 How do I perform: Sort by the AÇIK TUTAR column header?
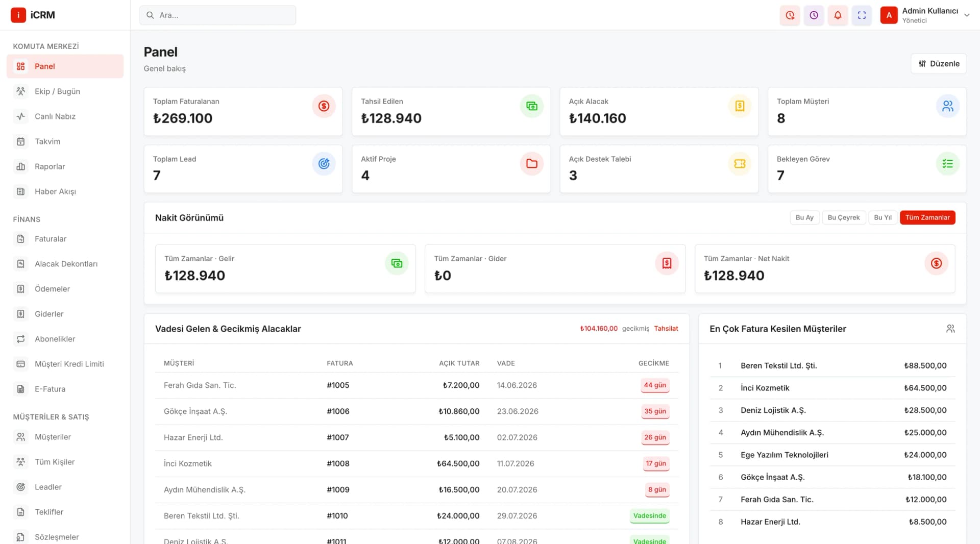click(x=459, y=363)
